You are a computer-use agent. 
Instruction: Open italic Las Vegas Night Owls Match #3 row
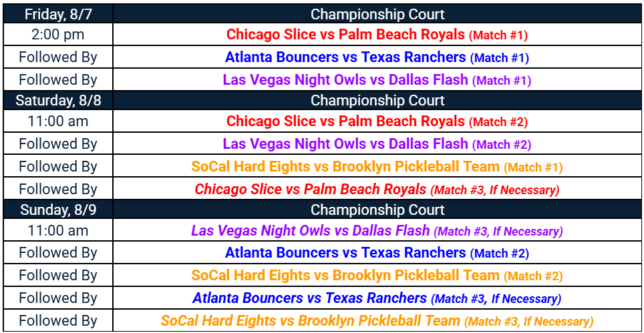tap(377, 230)
